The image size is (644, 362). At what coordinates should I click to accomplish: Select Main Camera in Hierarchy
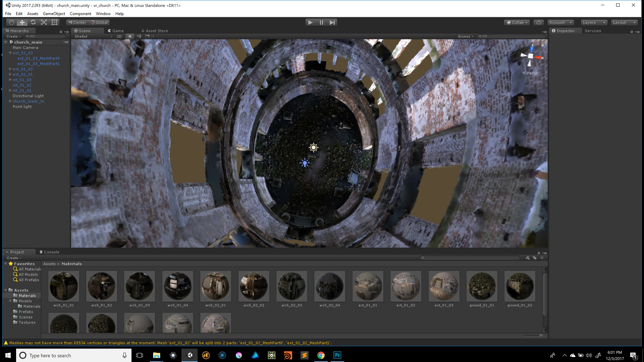(25, 47)
